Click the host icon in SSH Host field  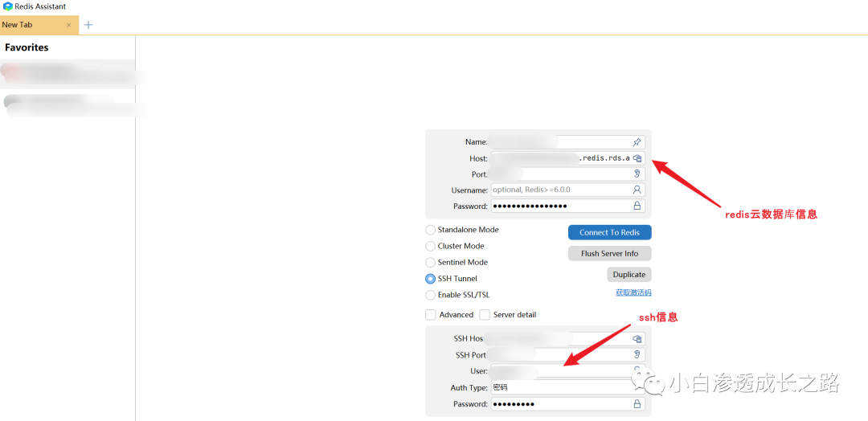click(637, 338)
